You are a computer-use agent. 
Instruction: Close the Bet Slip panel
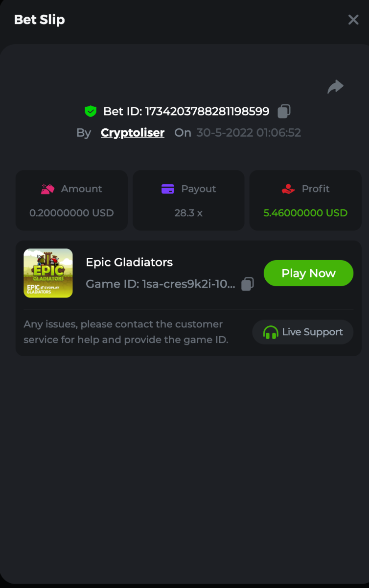pos(353,20)
